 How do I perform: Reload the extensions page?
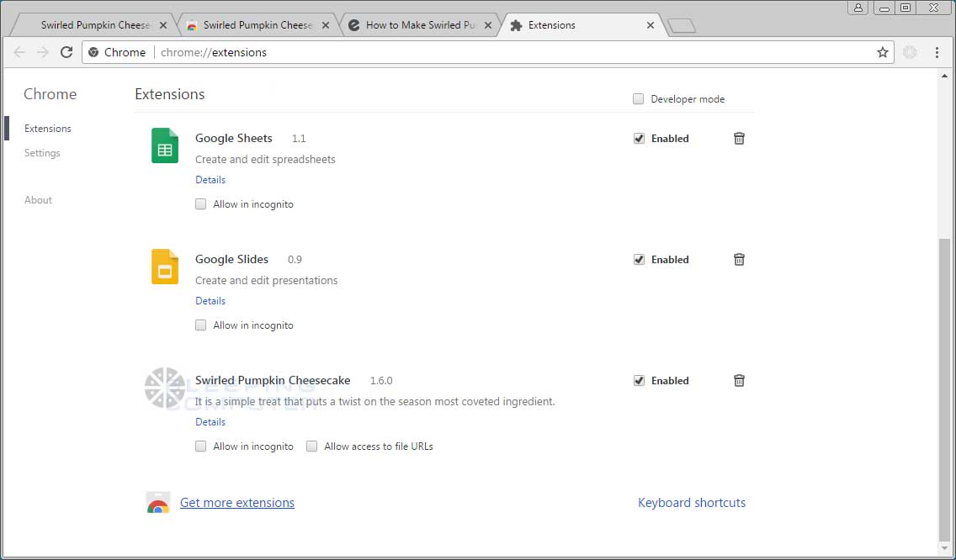(66, 52)
